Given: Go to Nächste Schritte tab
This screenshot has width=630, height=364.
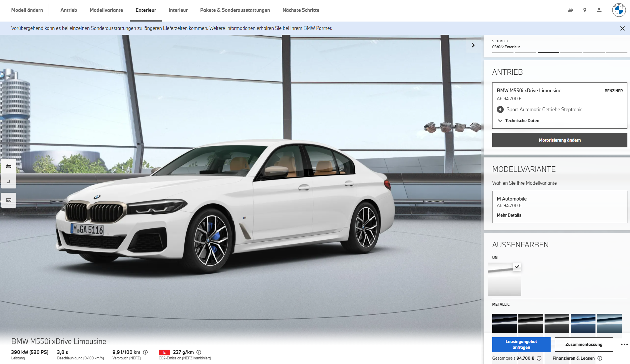Looking at the screenshot, I should pos(301,10).
